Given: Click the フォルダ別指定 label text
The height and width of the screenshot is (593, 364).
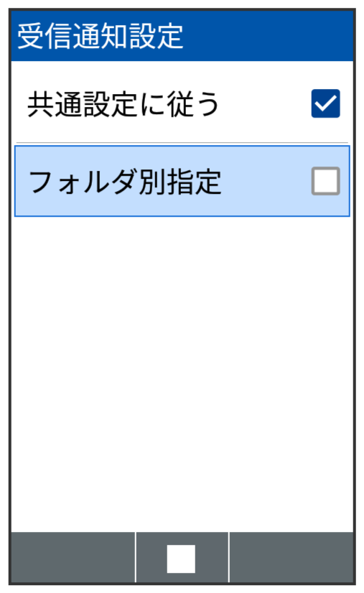Looking at the screenshot, I should 125,182.
